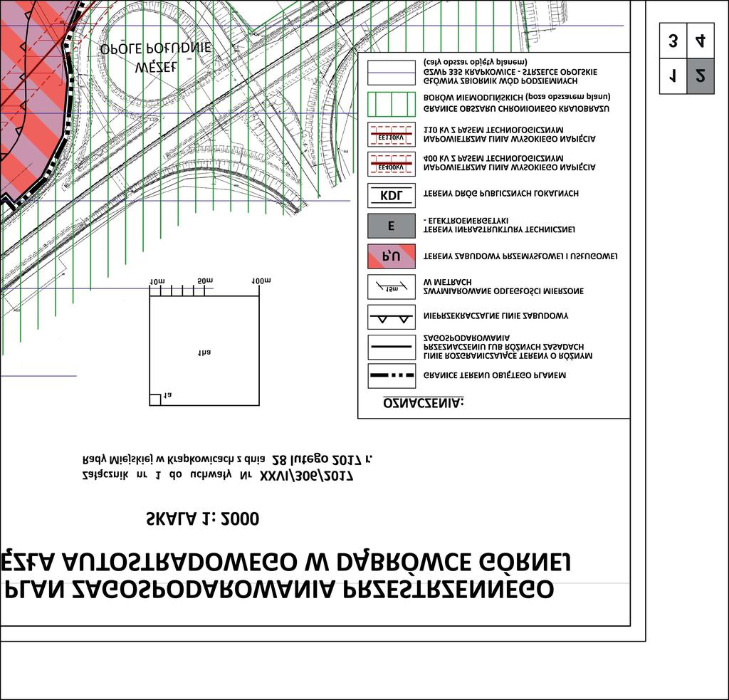Click the 10m scale bar label
This screenshot has height=700, width=729.
tap(157, 282)
